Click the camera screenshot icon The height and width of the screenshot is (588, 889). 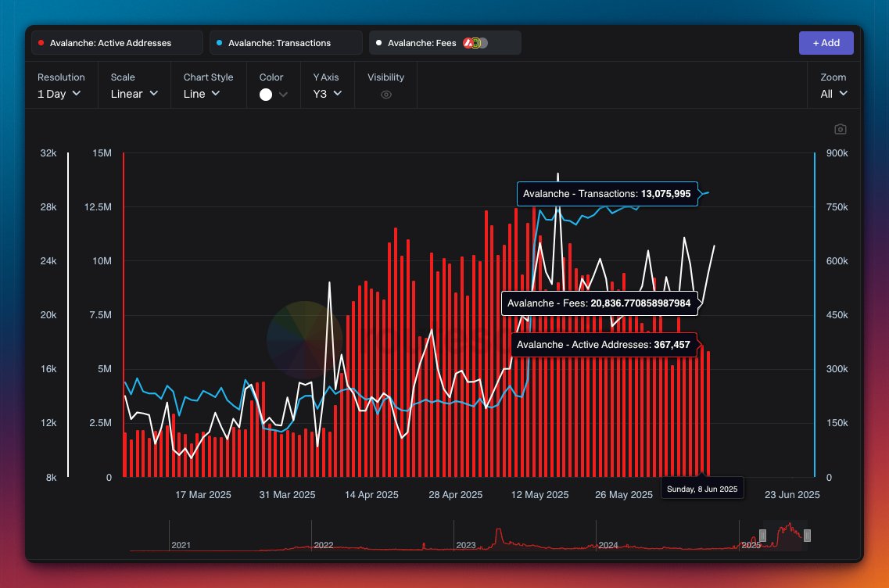[x=841, y=129]
